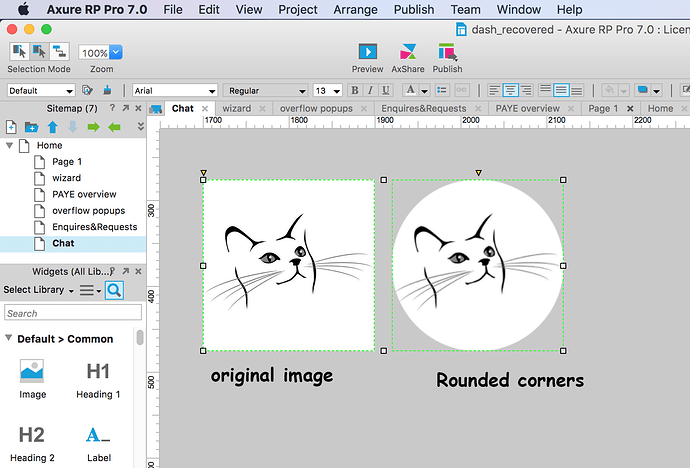Image resolution: width=690 pixels, height=468 pixels.
Task: Switch to the PAYE overview tab
Action: tap(528, 108)
